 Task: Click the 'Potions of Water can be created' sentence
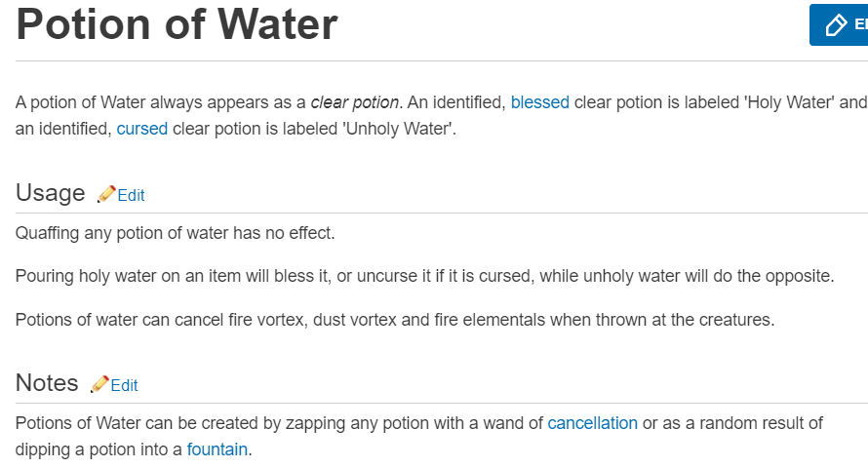coord(273,423)
